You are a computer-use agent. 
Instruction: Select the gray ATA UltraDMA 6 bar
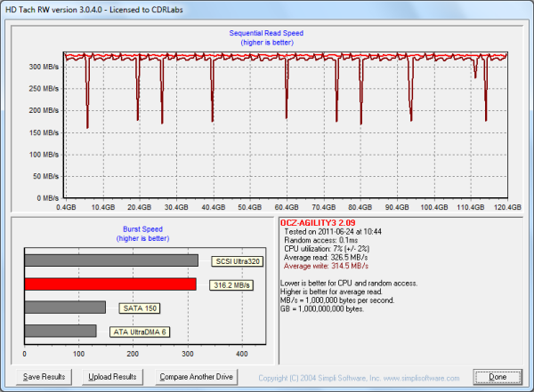pos(61,331)
